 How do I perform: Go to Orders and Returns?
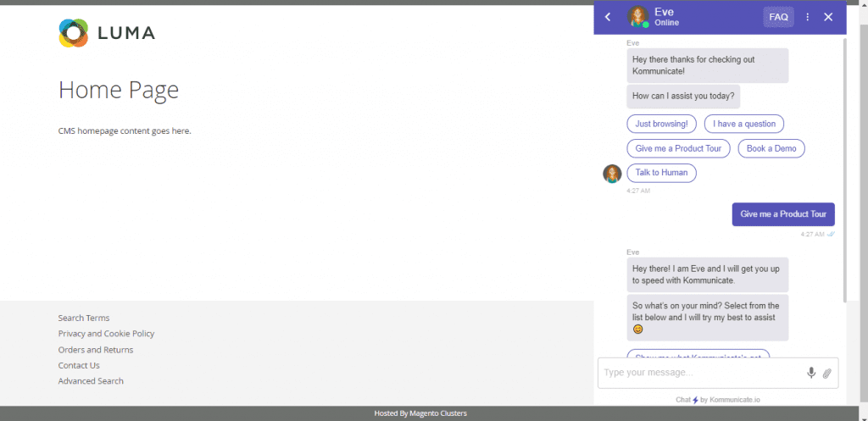click(96, 350)
